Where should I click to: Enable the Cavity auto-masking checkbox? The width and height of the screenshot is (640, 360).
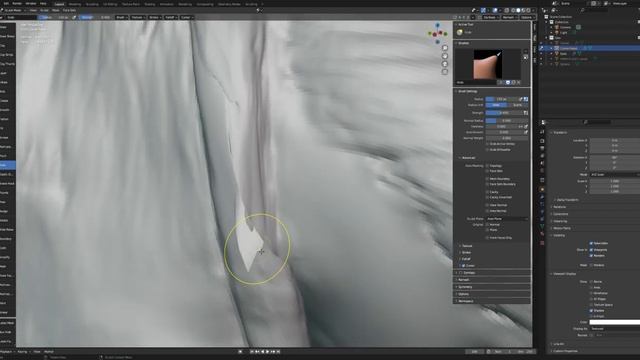click(487, 192)
